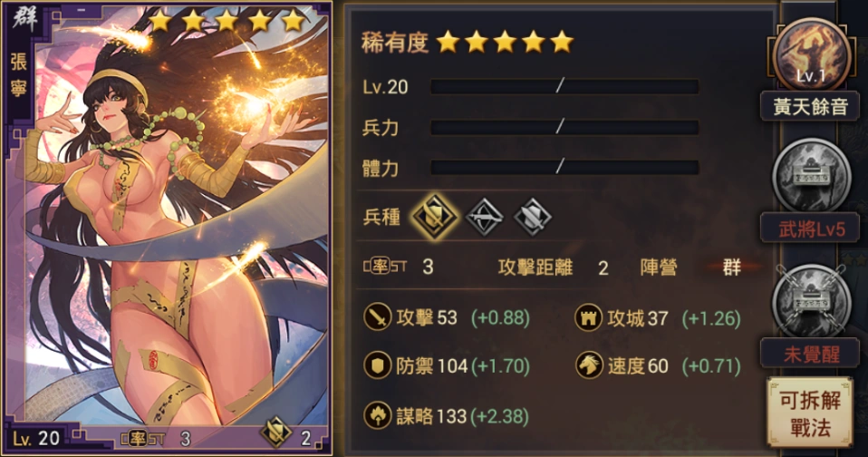Tap the shield icon on the card footer
The height and width of the screenshot is (457, 868).
coord(276,433)
